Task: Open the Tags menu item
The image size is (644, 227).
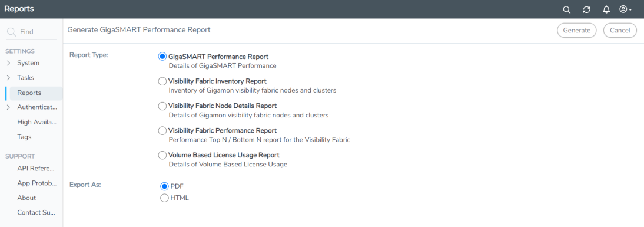Action: click(24, 137)
